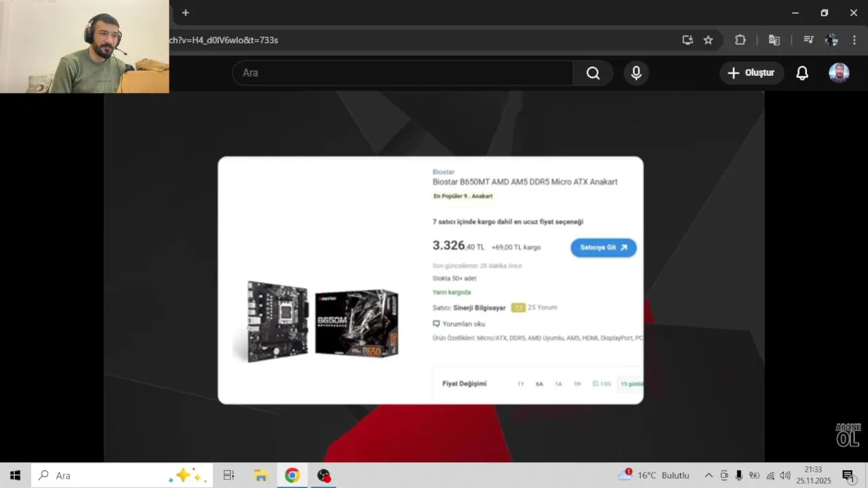Click the Oluştur create button
Image resolution: width=868 pixels, height=488 pixels.
751,73
